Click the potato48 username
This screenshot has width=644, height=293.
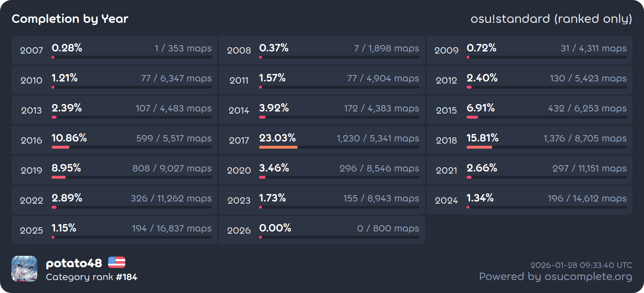coord(74,263)
